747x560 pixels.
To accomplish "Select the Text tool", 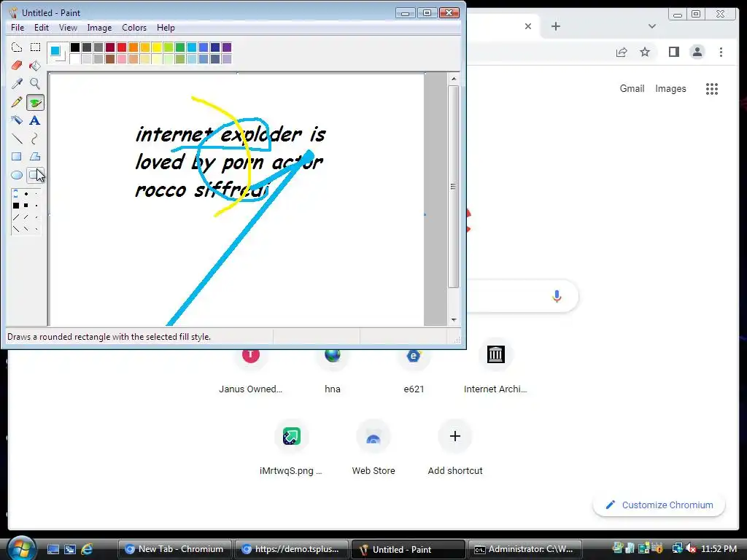I will (x=35, y=120).
